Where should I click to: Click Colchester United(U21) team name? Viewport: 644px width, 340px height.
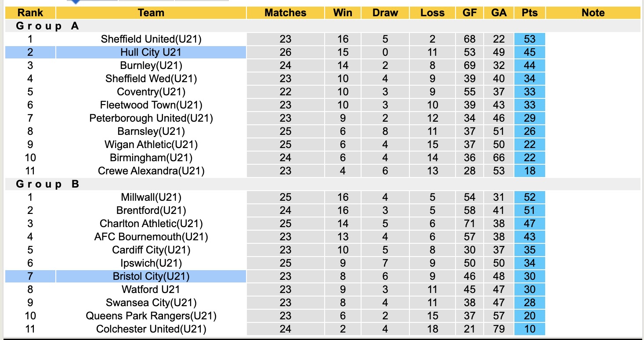pyautogui.click(x=151, y=329)
